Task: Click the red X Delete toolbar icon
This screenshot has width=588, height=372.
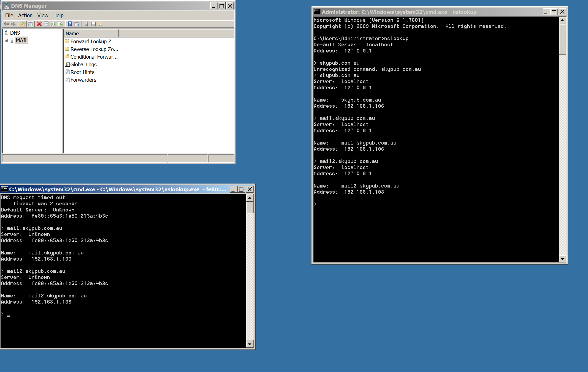Action: [39, 24]
